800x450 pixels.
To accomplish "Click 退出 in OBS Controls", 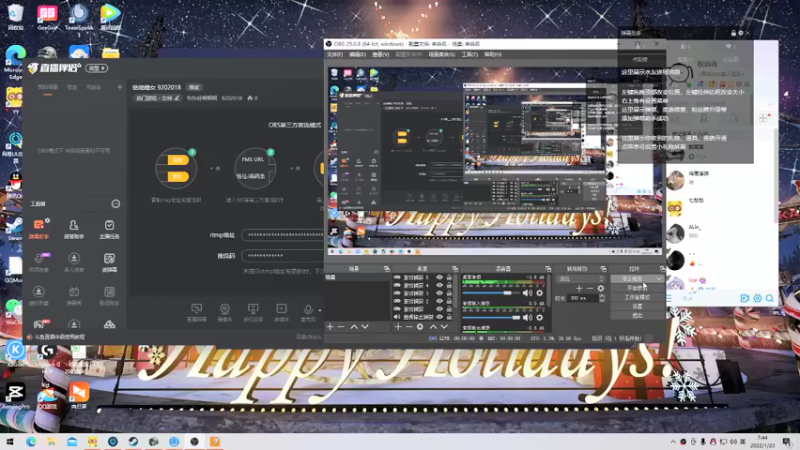I will (637, 316).
